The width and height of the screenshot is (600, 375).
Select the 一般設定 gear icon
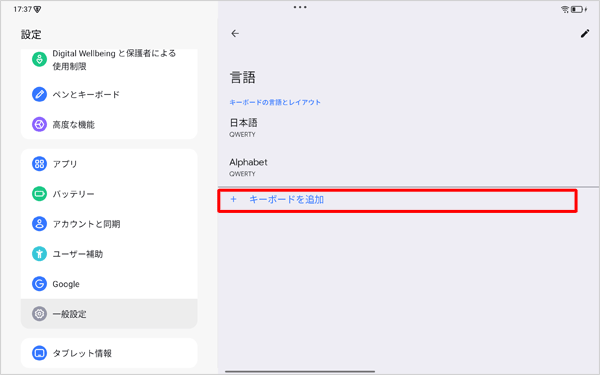[39, 314]
